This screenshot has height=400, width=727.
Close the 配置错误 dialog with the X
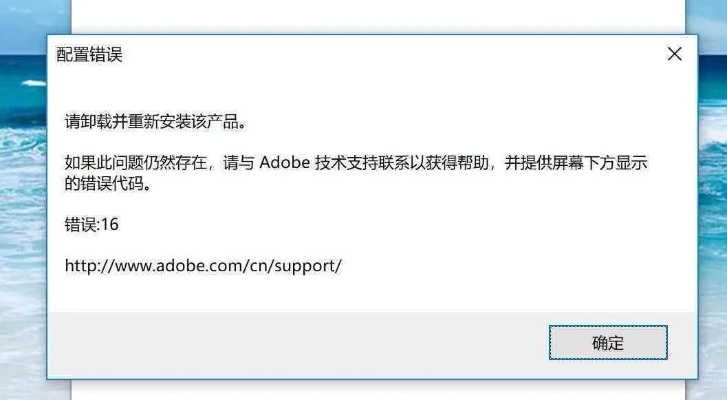pos(674,54)
